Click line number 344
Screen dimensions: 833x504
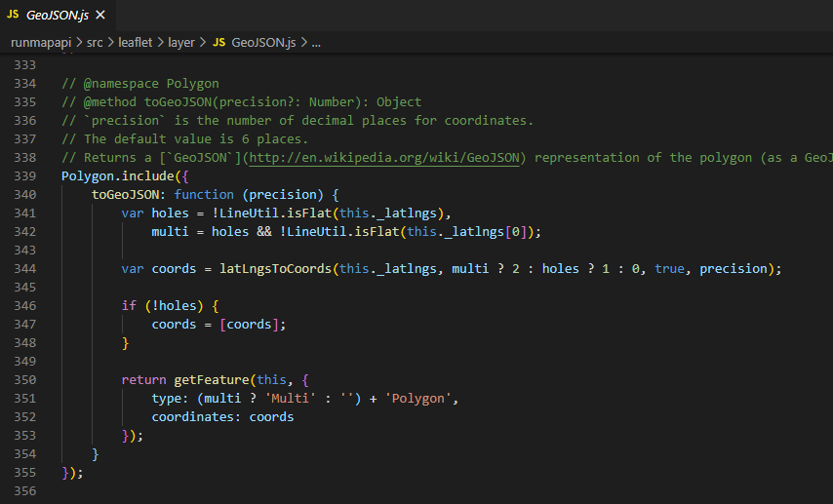(25, 269)
